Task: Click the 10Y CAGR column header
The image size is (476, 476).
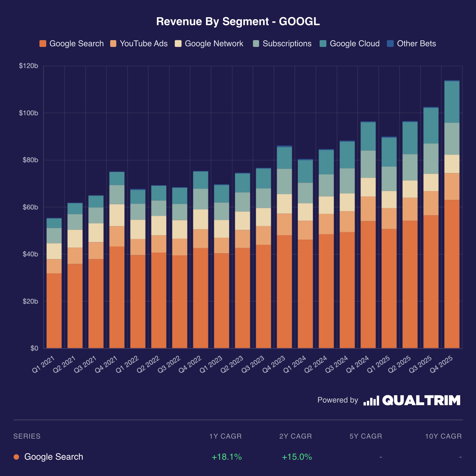Action: click(x=443, y=436)
